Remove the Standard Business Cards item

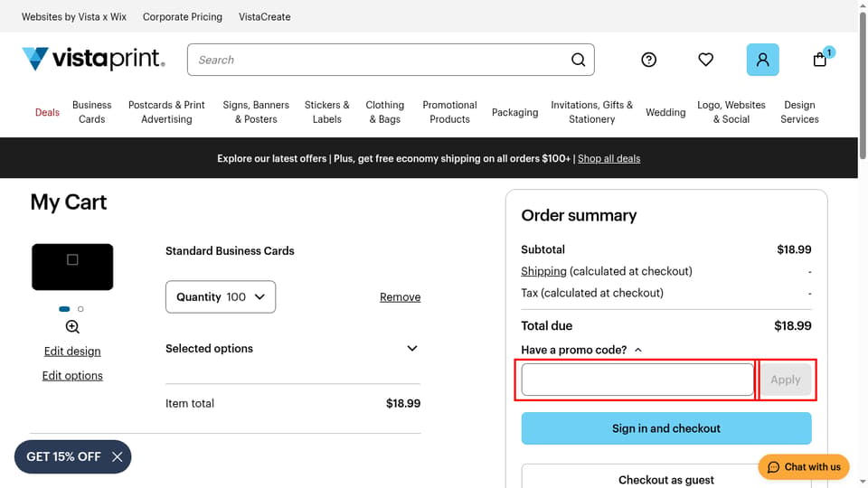click(x=401, y=297)
